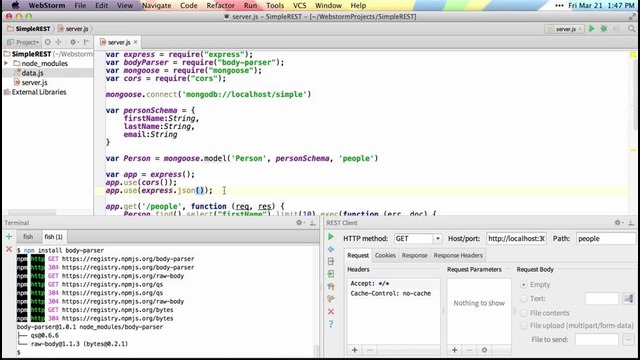Image resolution: width=640 pixels, height=360 pixels.
Task: Open the Apple menu
Action: click(15, 5)
